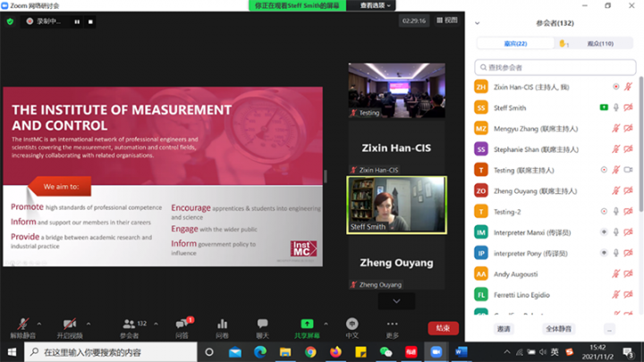Click the Windows taskbar search box
Screen dimensions: 644x362
[x=111, y=352]
